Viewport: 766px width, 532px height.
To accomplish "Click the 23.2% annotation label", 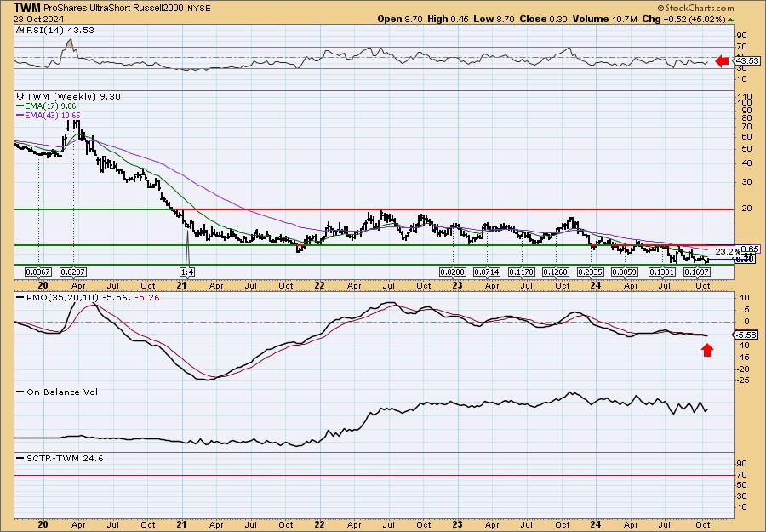I will point(728,252).
